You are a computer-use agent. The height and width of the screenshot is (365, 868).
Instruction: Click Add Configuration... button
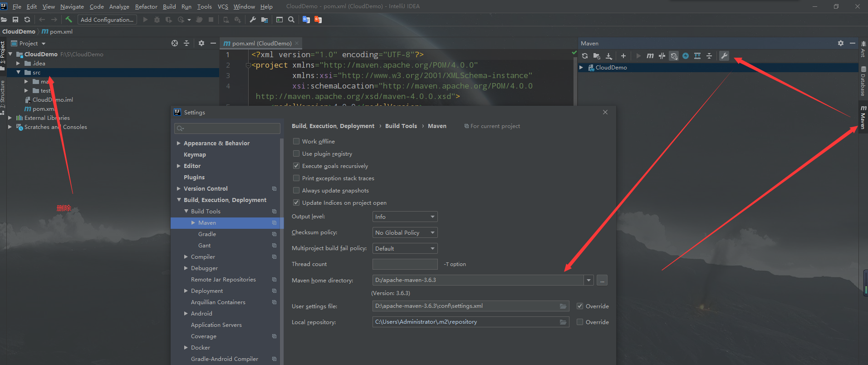point(107,20)
